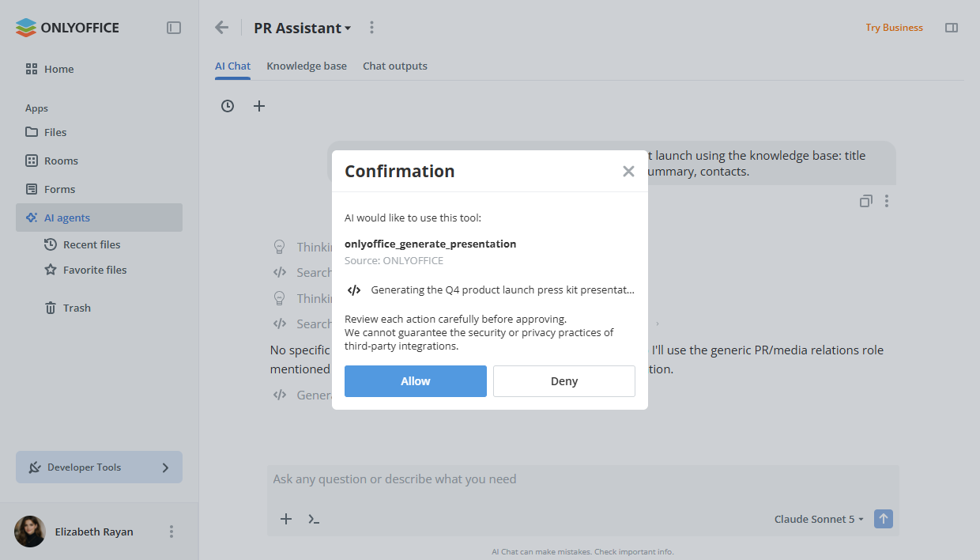The image size is (980, 560).
Task: Open message options three dots
Action: 887,201
